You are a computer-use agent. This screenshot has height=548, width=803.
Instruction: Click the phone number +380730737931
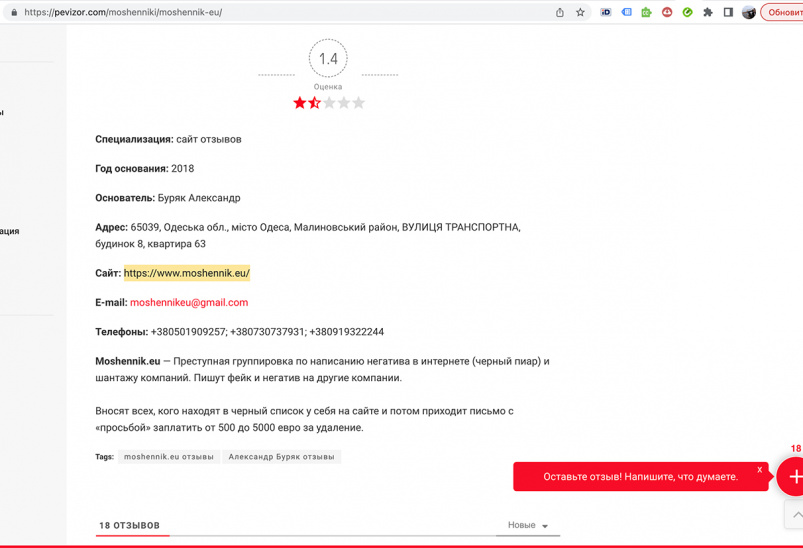tap(268, 332)
